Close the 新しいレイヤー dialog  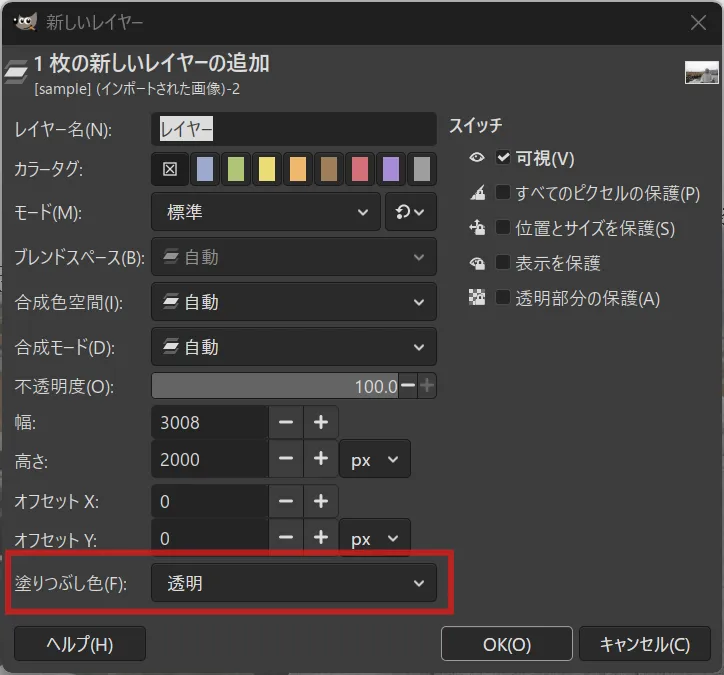698,22
